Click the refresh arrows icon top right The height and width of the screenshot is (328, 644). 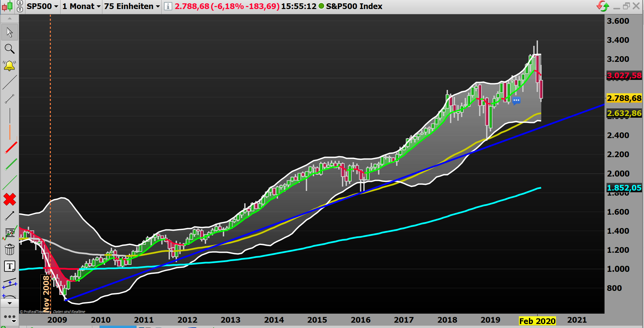tap(603, 6)
